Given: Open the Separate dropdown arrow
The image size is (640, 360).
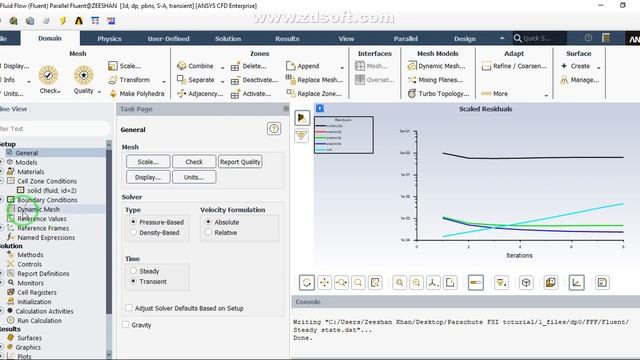Looking at the screenshot, I should click(x=222, y=82).
